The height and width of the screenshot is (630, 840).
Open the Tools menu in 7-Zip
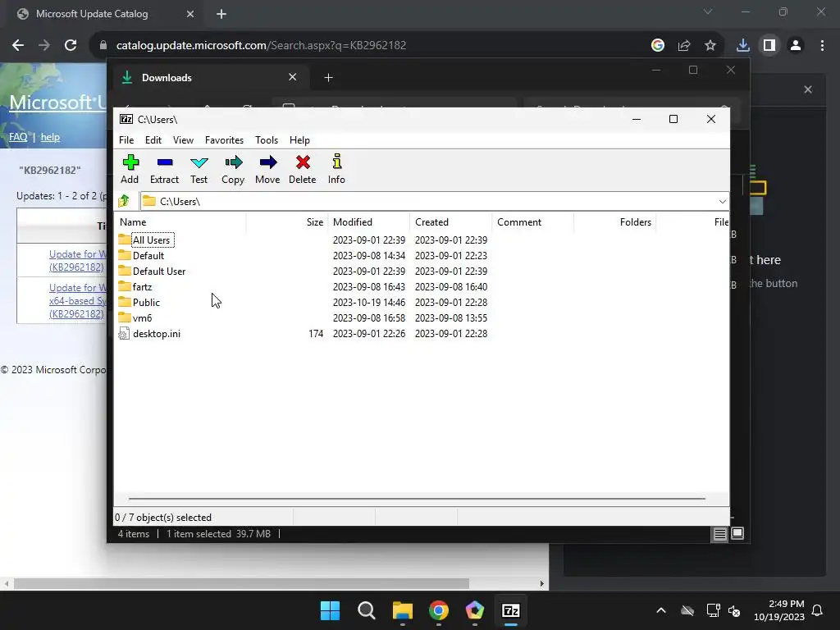[x=267, y=139]
